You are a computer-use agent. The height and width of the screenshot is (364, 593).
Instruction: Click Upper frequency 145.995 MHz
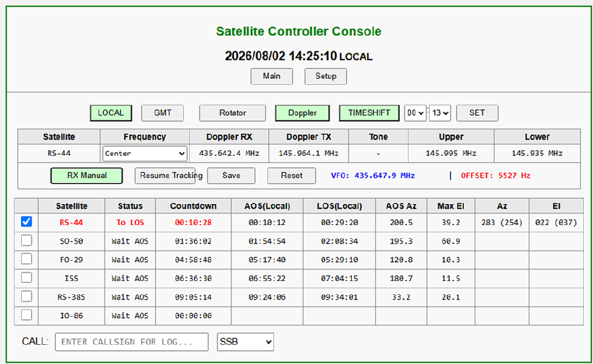(x=451, y=153)
